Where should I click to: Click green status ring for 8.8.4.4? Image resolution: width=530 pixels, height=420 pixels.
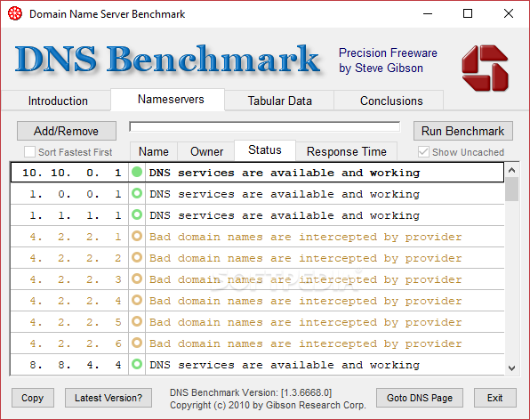[x=137, y=364]
